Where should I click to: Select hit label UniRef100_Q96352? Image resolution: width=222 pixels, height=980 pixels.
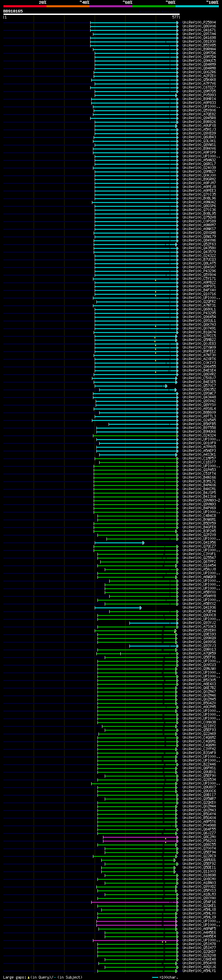(199, 390)
